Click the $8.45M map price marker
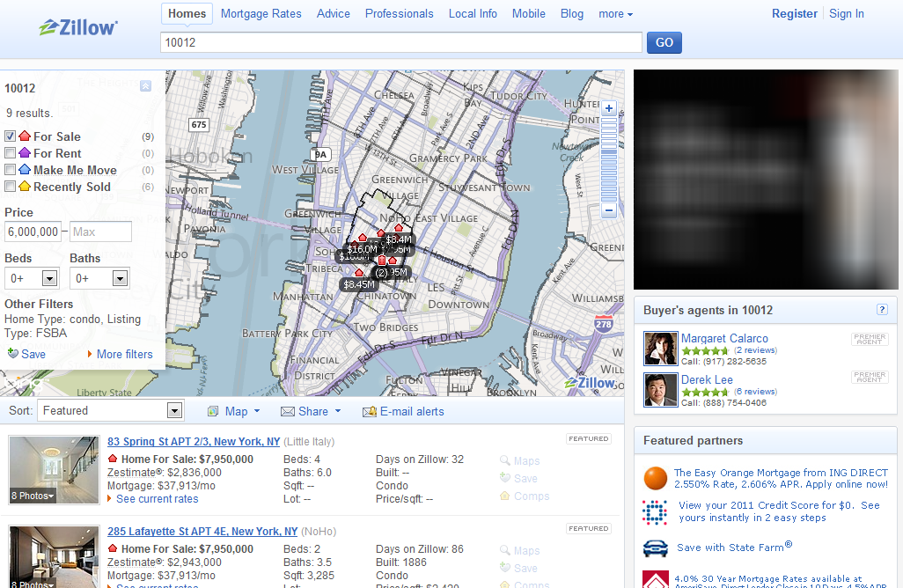The image size is (903, 588). 358,284
